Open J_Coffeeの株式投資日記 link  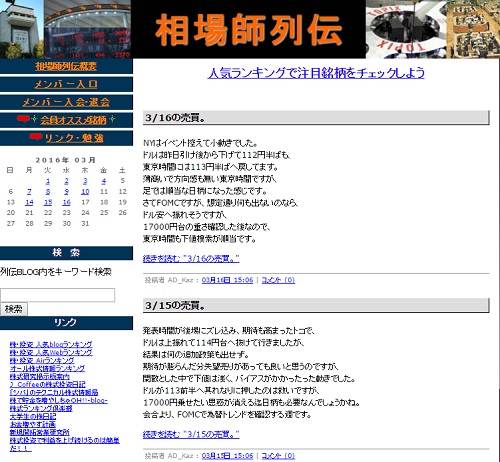[x=47, y=384]
